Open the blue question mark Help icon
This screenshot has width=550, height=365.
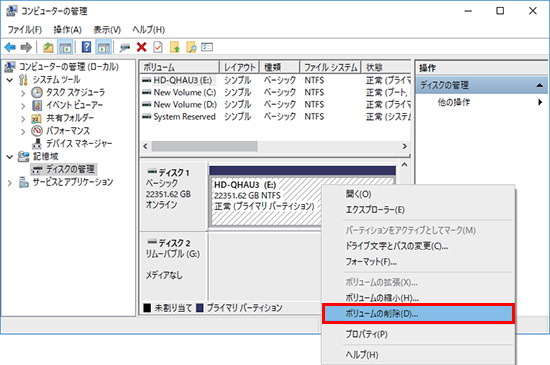pyautogui.click(x=86, y=47)
